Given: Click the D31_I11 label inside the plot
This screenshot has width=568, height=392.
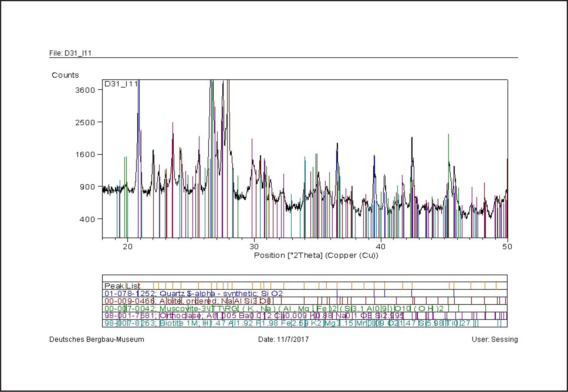Looking at the screenshot, I should [x=121, y=84].
